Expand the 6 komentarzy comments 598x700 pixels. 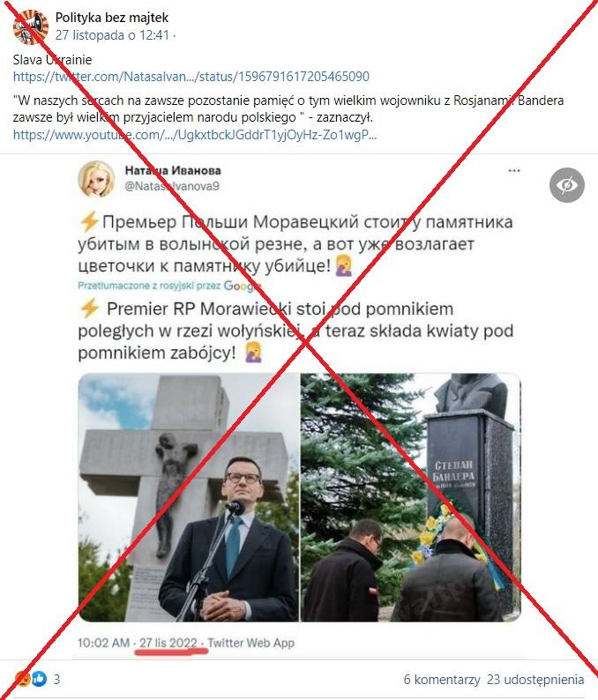pyautogui.click(x=442, y=680)
